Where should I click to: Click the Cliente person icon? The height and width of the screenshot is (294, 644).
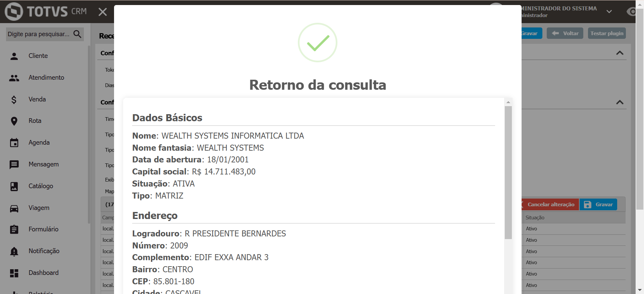14,56
